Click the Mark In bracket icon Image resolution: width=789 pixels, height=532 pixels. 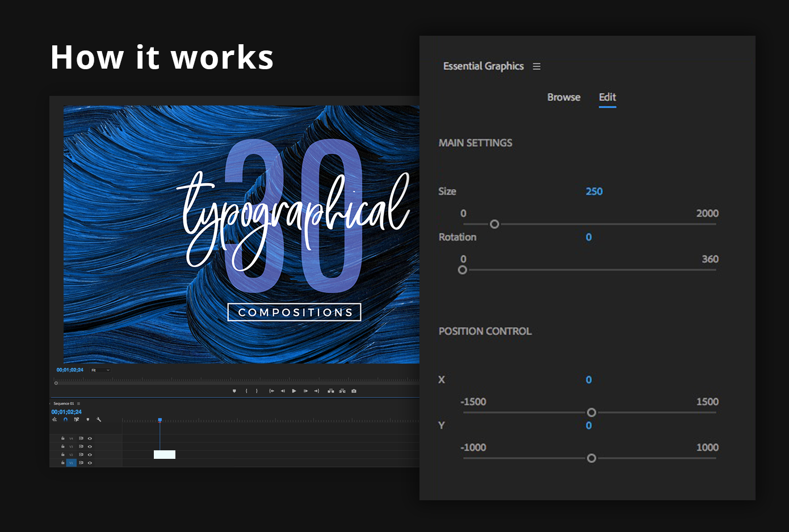(x=246, y=391)
